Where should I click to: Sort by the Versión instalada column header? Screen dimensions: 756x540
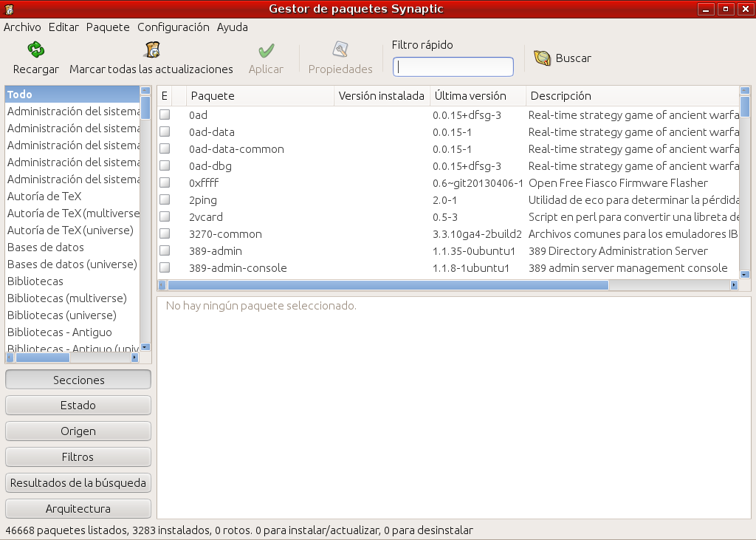(381, 96)
